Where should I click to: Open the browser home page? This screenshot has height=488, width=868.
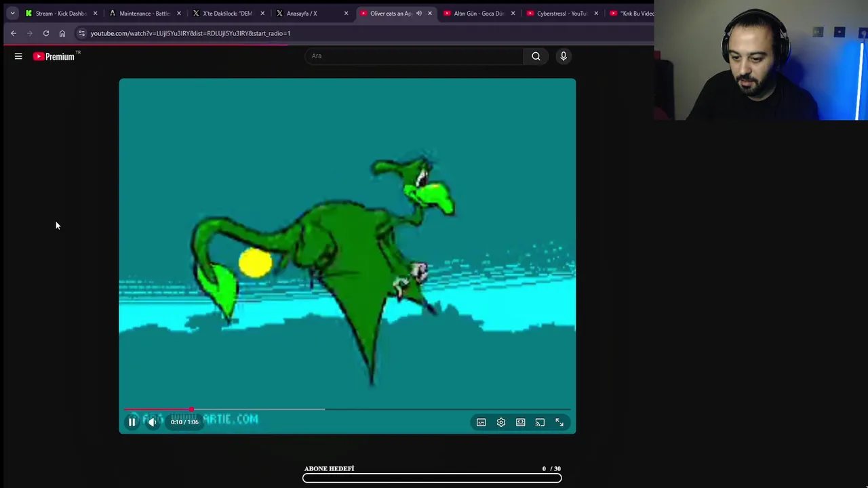tap(62, 33)
